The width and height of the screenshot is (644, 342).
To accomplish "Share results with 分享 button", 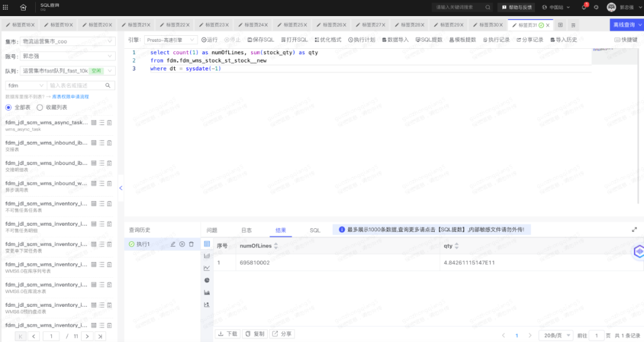I will [x=282, y=334].
